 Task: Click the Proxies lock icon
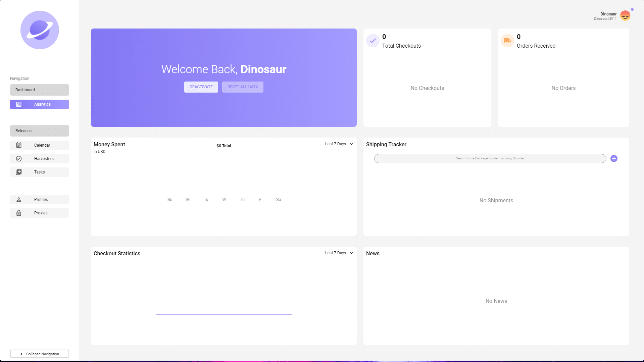point(19,213)
